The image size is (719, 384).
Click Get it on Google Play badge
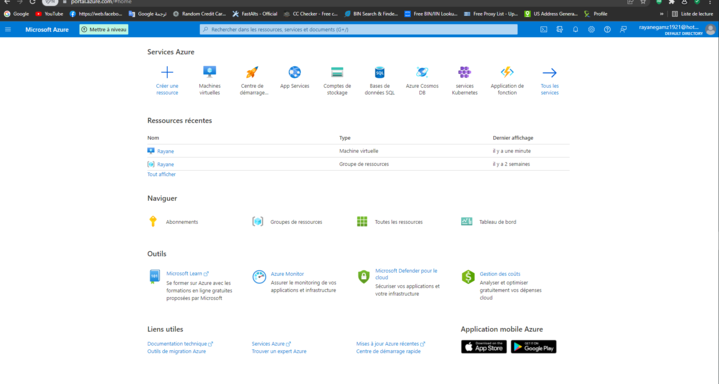[533, 347]
